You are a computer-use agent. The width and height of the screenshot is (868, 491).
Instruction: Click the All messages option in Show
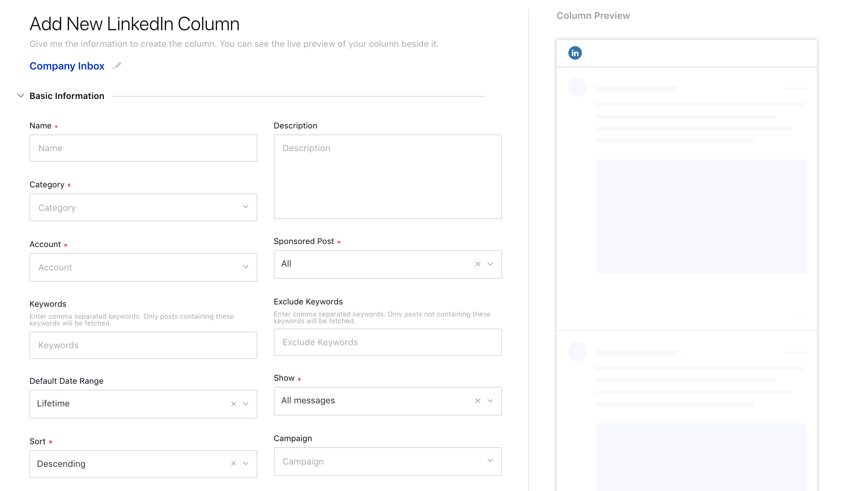(387, 400)
